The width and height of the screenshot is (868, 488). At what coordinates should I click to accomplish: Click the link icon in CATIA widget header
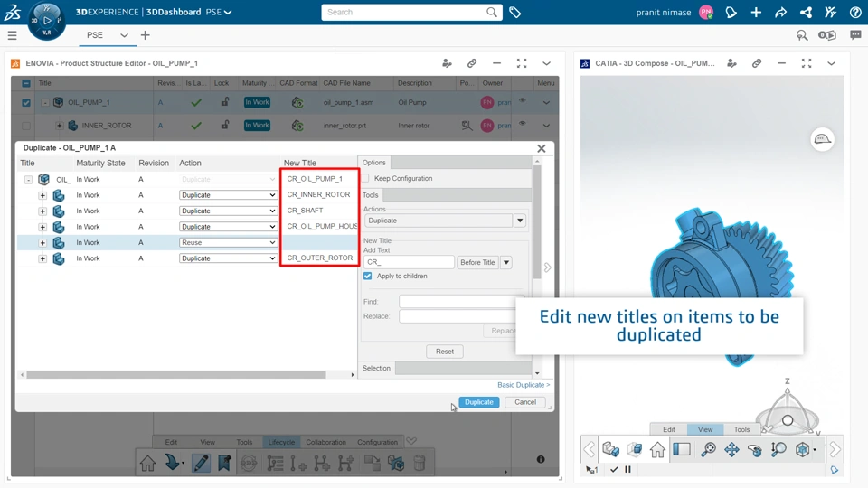757,63
